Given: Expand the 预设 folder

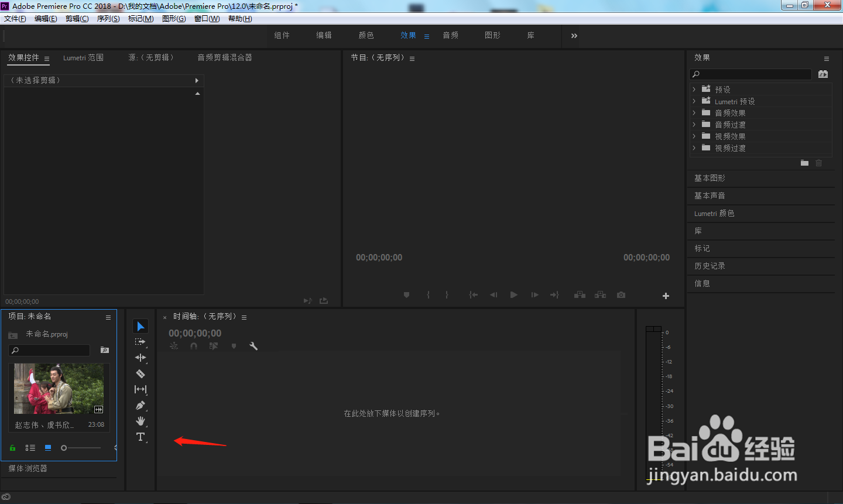Looking at the screenshot, I should tap(694, 90).
